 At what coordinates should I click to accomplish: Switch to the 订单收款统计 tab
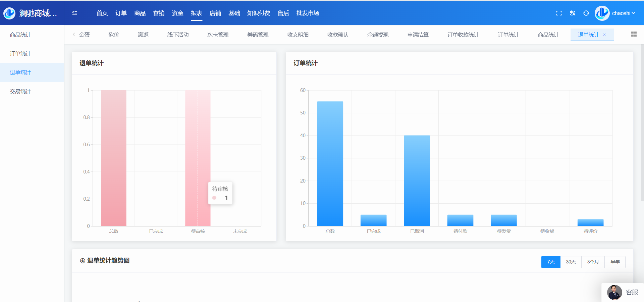[463, 35]
